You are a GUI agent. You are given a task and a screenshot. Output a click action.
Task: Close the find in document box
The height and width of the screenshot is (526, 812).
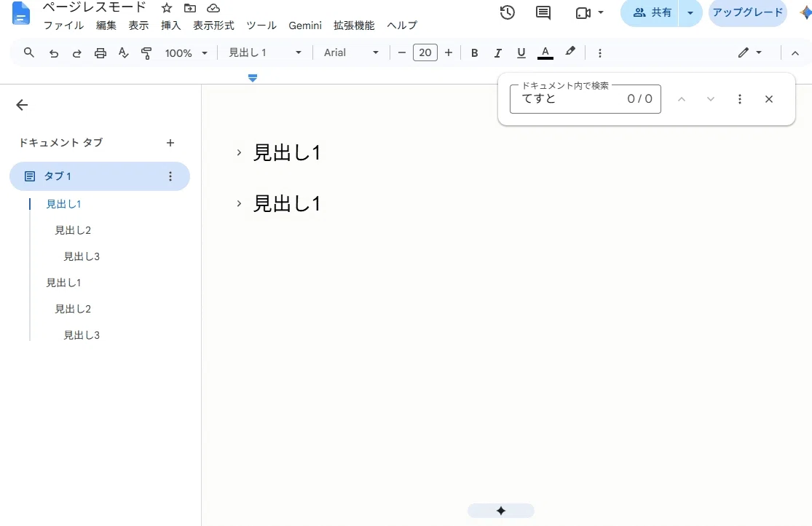(769, 99)
